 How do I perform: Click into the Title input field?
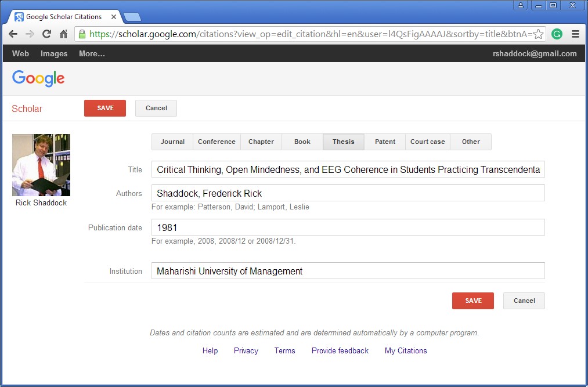(348, 169)
